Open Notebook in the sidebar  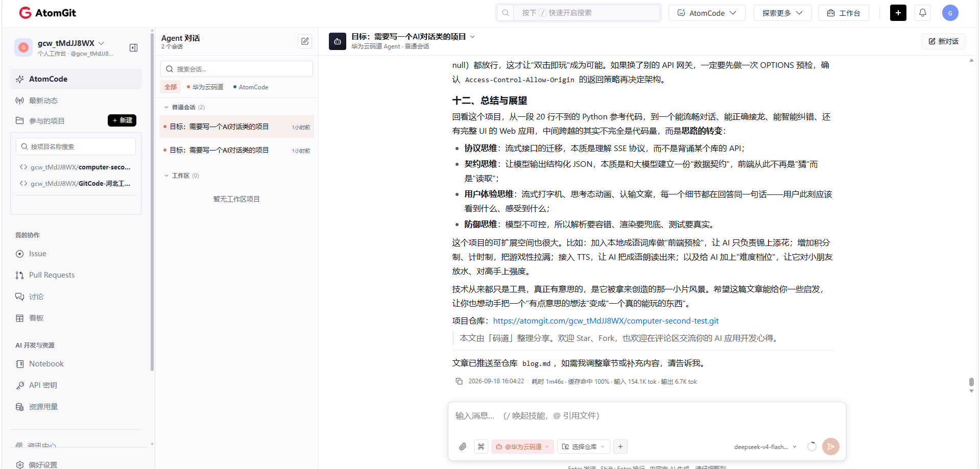click(x=39, y=364)
